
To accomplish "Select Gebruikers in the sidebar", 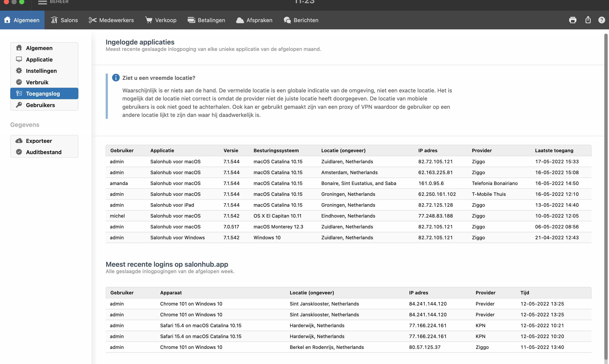I will [40, 105].
